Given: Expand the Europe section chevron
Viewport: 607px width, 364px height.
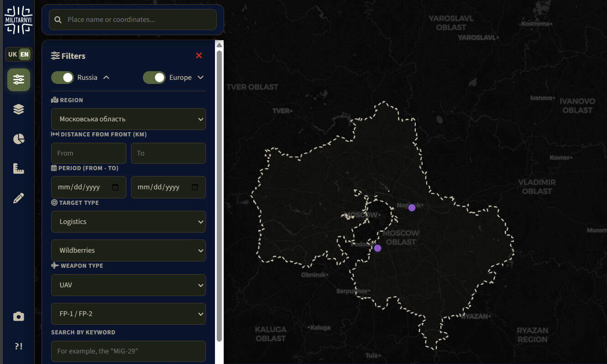Looking at the screenshot, I should (x=200, y=78).
